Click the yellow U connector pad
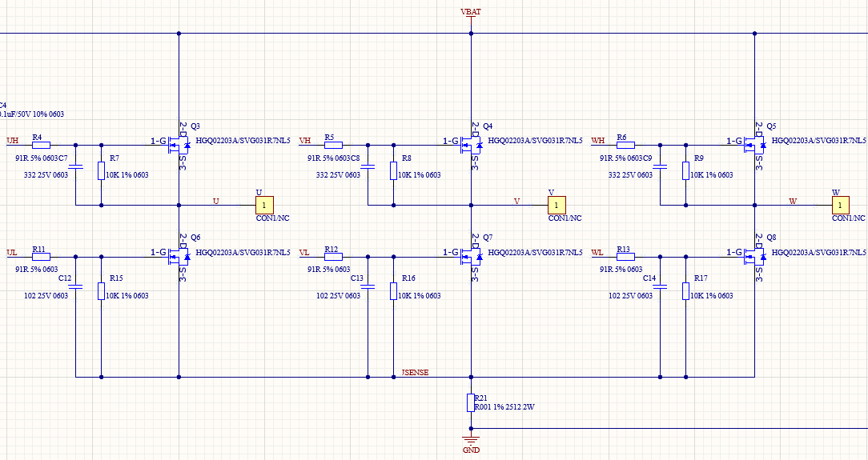 (264, 206)
